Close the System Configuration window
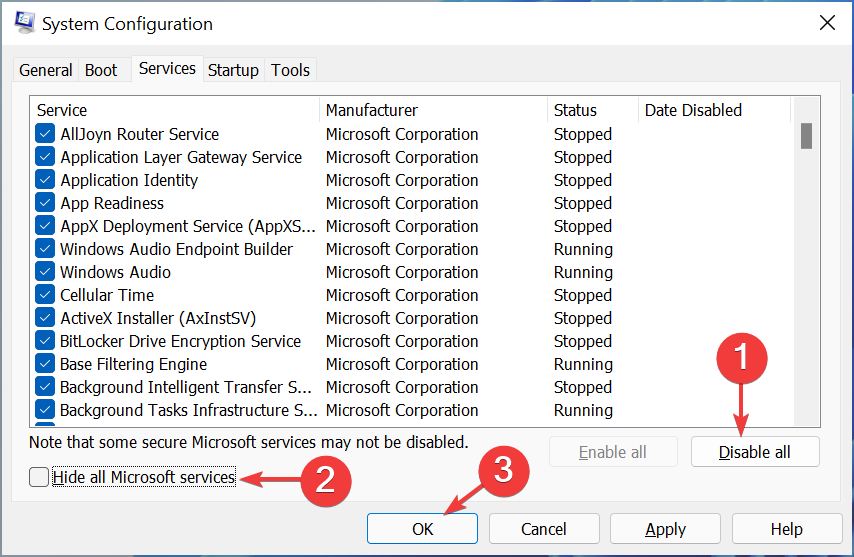The height and width of the screenshot is (557, 854). click(x=827, y=23)
